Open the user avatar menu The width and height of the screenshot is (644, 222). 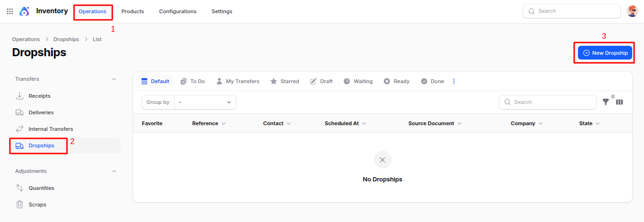click(x=632, y=11)
